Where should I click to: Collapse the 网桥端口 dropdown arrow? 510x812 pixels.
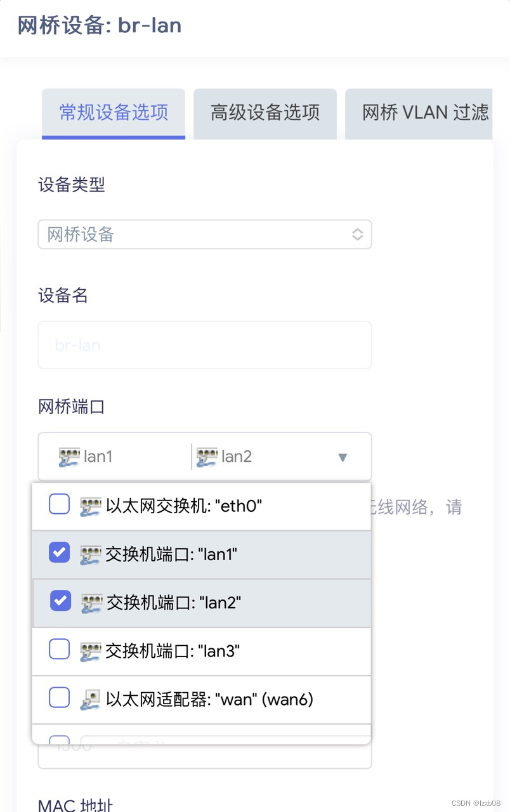[x=343, y=457]
